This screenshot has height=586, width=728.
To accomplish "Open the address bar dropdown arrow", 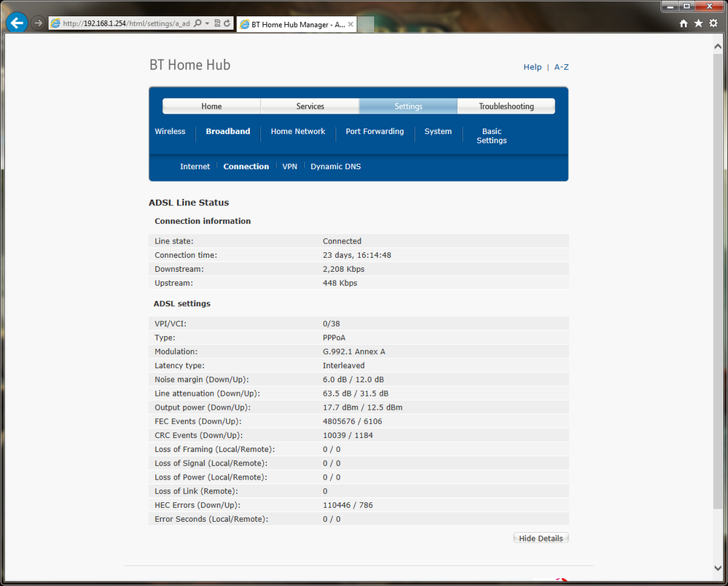I will pos(207,23).
